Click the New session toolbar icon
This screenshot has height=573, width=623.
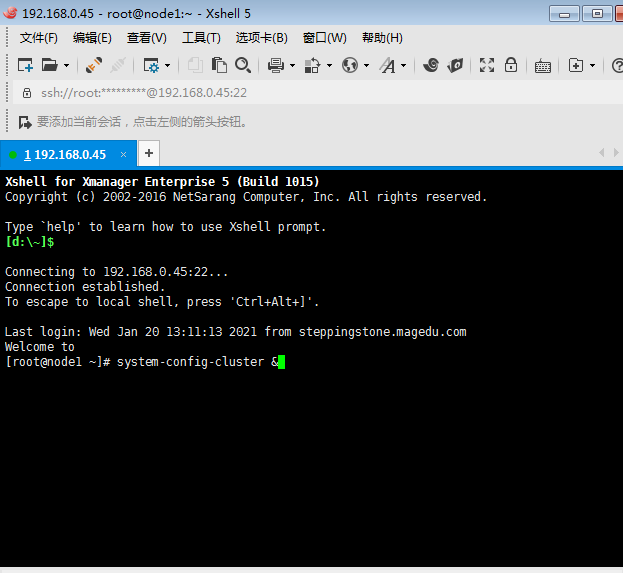[x=25, y=65]
